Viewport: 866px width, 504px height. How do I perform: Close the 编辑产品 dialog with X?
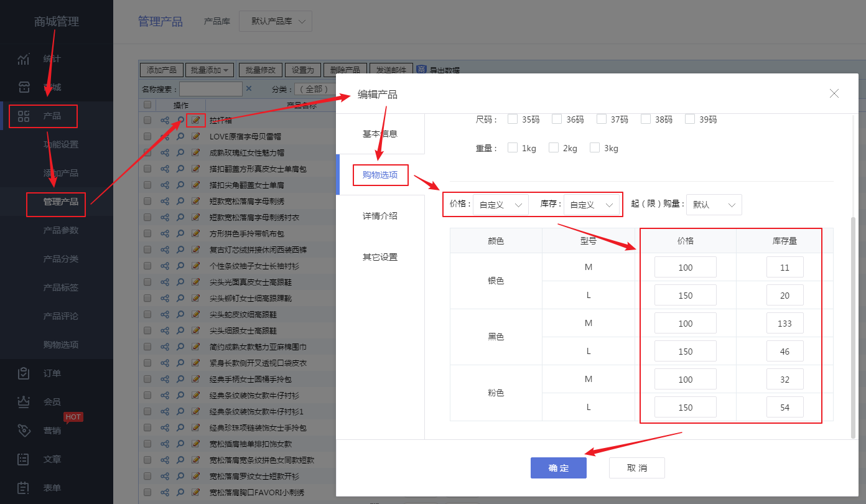834,93
